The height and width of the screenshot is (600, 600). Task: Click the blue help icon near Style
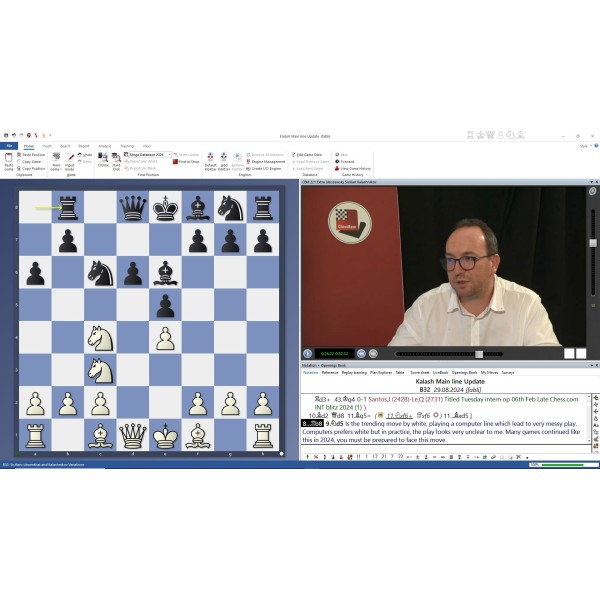coord(596,146)
